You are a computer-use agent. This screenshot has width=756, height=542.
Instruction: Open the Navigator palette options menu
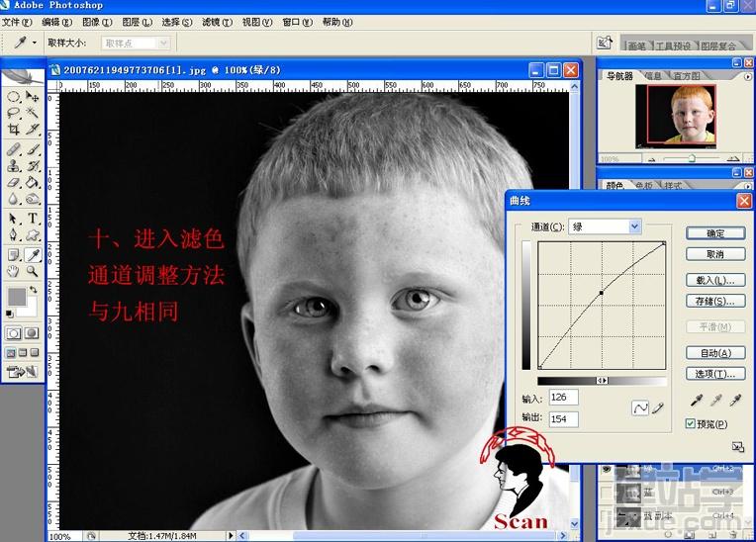coord(748,76)
